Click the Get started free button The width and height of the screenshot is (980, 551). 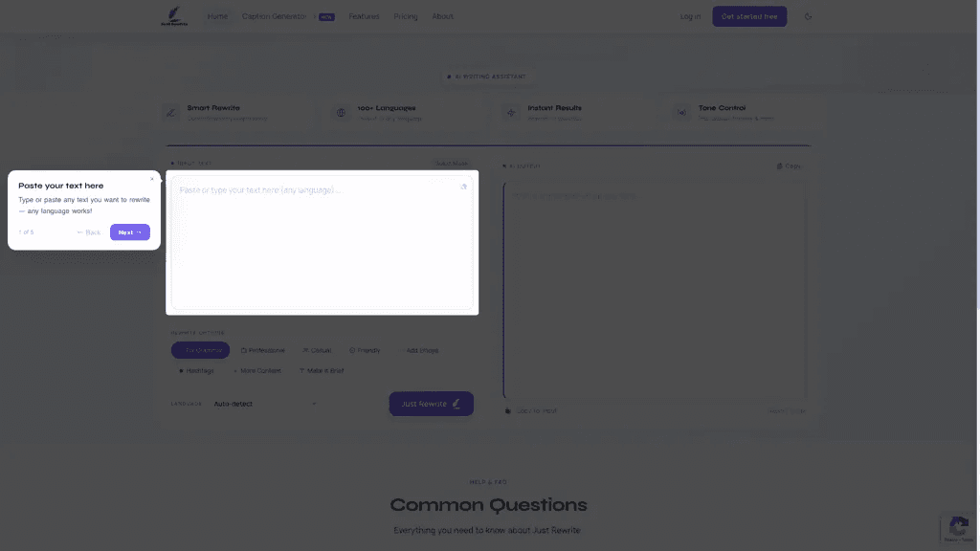coord(749,16)
